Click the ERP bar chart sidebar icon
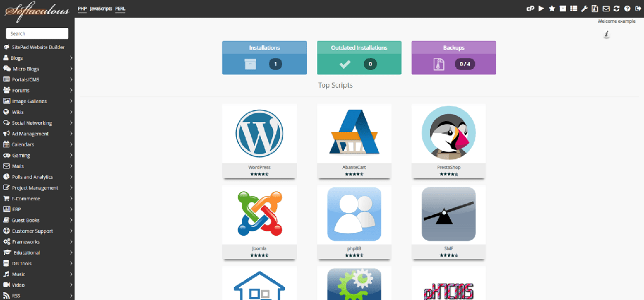This screenshot has height=300, width=644. coord(7,209)
